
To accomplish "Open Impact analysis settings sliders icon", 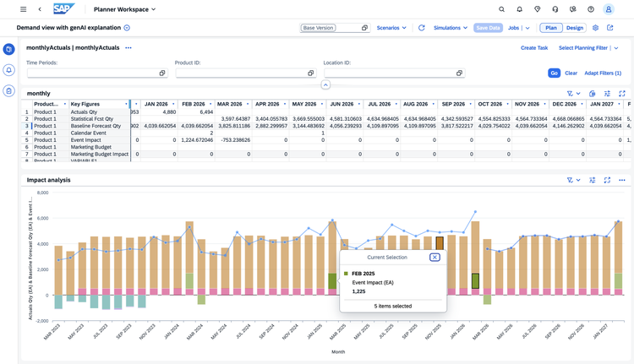I will [x=593, y=180].
